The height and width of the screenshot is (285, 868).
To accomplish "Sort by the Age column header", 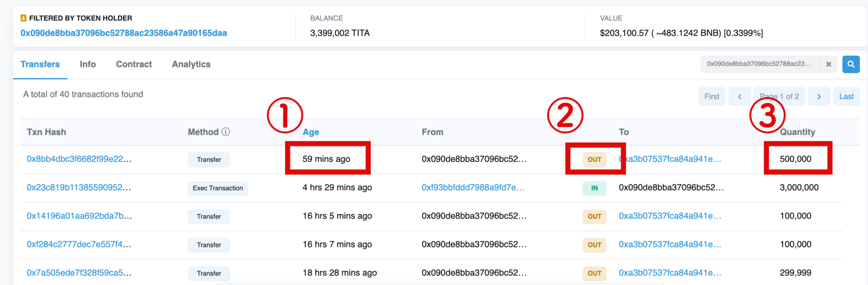I will pyautogui.click(x=311, y=132).
